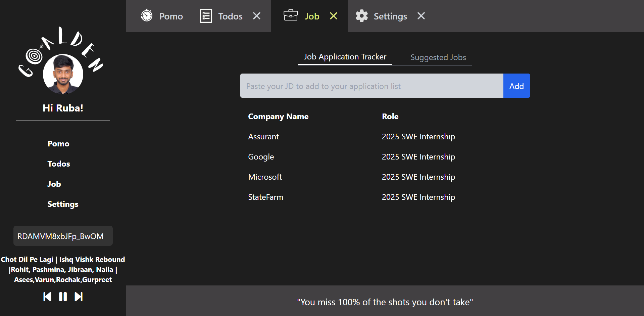Click the Goalden target logo icon
The height and width of the screenshot is (316, 644).
[x=34, y=56]
